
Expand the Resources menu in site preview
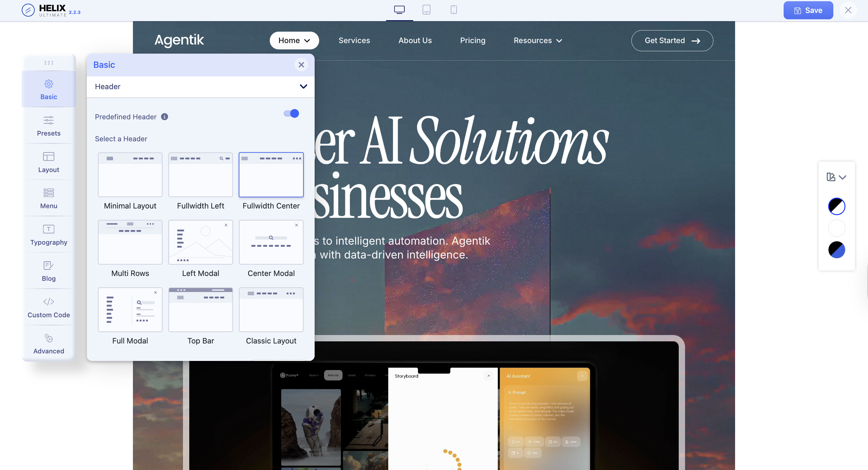click(x=537, y=40)
